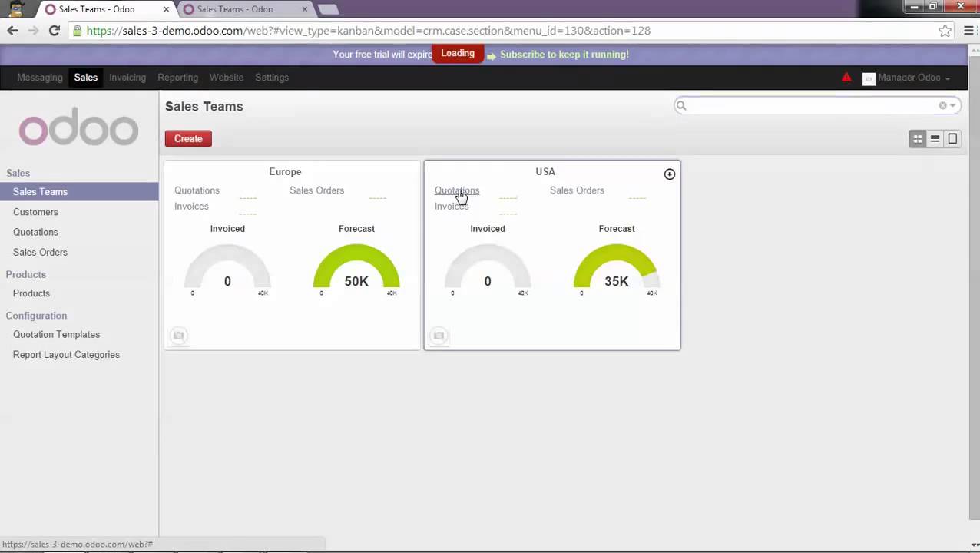
Task: Click the avatar icon on USA card
Action: point(439,336)
